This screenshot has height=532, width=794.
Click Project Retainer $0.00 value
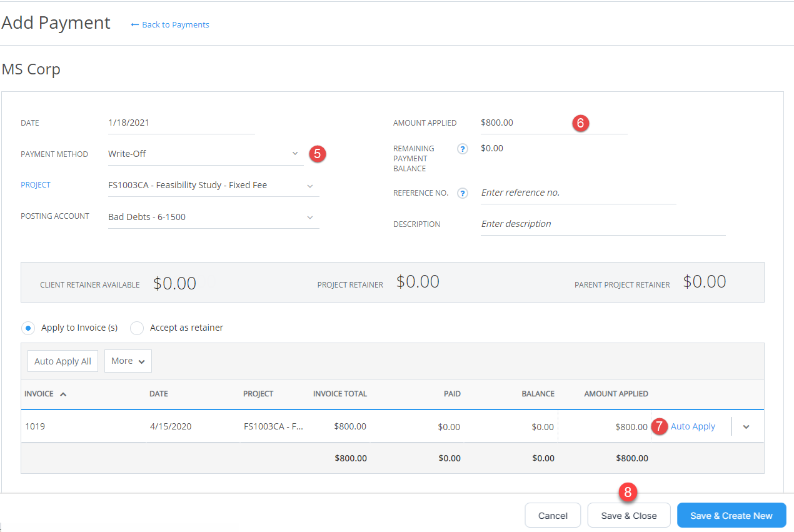(x=418, y=282)
